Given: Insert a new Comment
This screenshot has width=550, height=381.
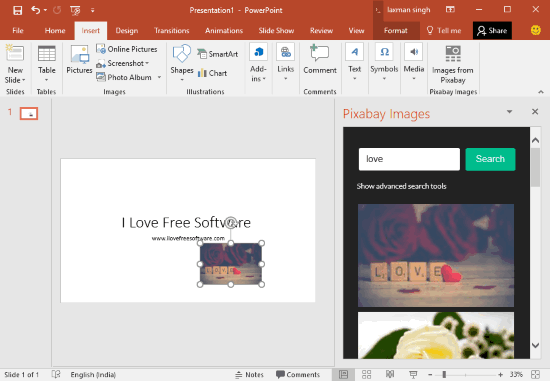Looking at the screenshot, I should 320,59.
